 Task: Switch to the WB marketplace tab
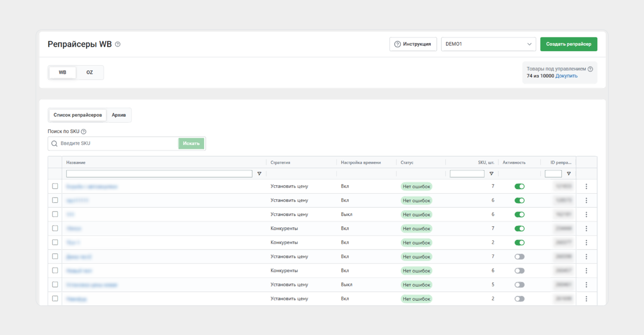[62, 72]
